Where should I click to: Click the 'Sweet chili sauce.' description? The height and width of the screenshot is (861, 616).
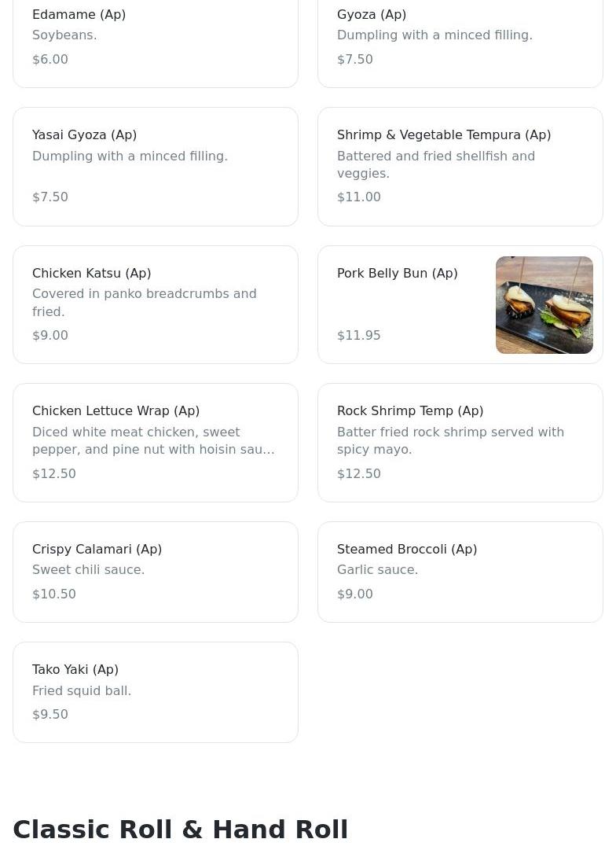point(88,569)
